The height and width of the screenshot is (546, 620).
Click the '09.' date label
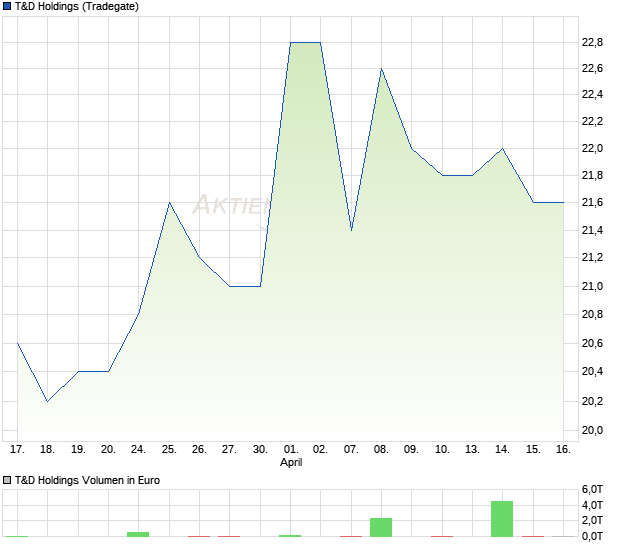(411, 450)
